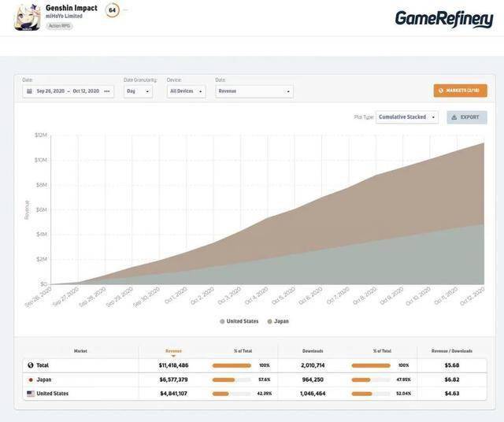Viewport: 504px width, 422px height.
Task: Click the Japan flag icon in table
Action: (31, 379)
